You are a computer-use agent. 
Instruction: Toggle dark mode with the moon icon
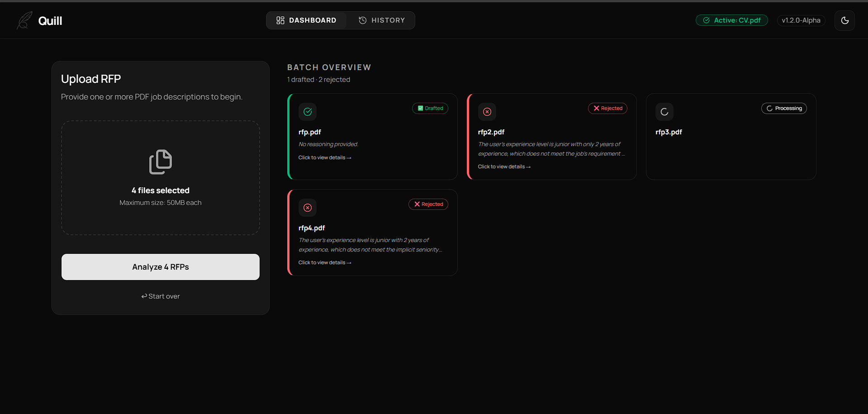click(844, 20)
